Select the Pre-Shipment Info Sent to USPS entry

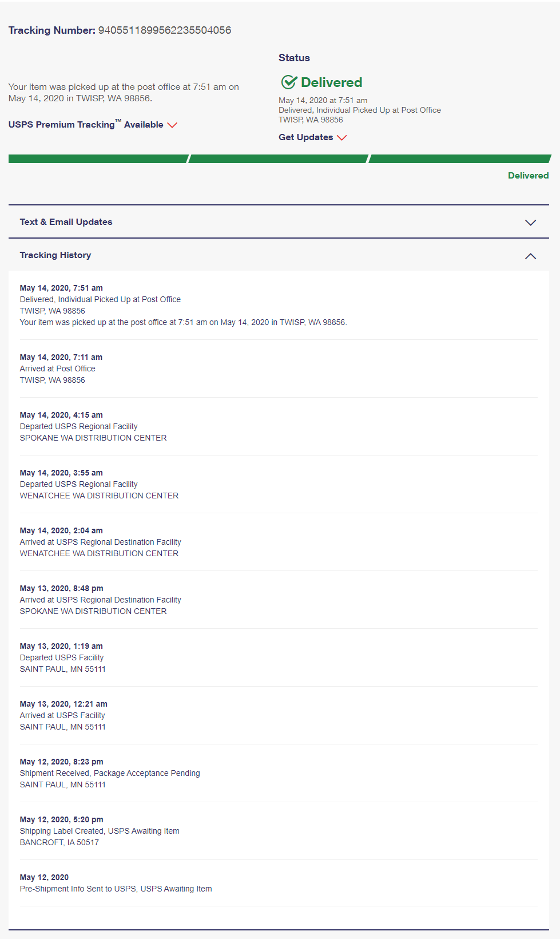[279, 883]
